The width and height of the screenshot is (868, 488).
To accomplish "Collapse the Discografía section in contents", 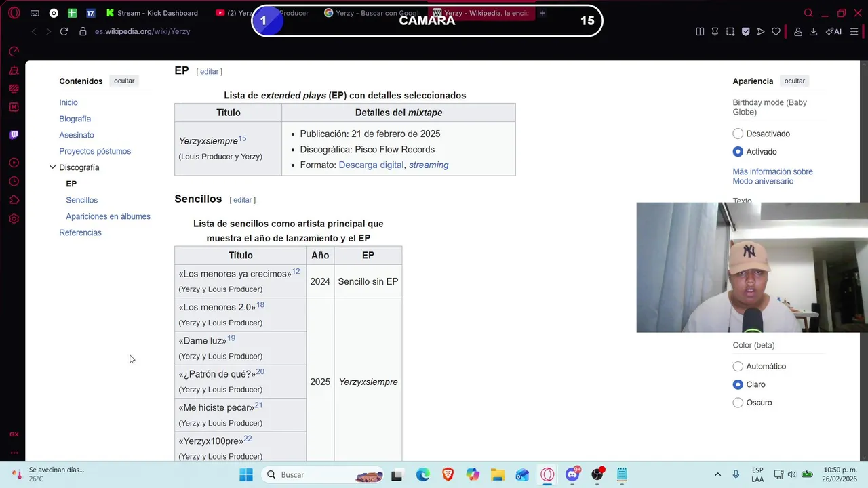I will point(52,167).
